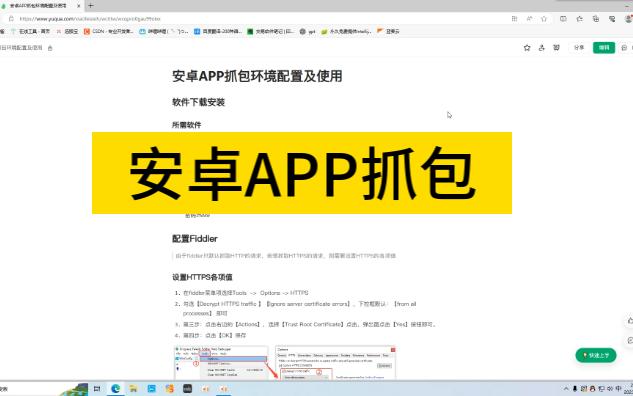633x396 pixels.
Task: View site info lock icon
Action: (x=11, y=19)
